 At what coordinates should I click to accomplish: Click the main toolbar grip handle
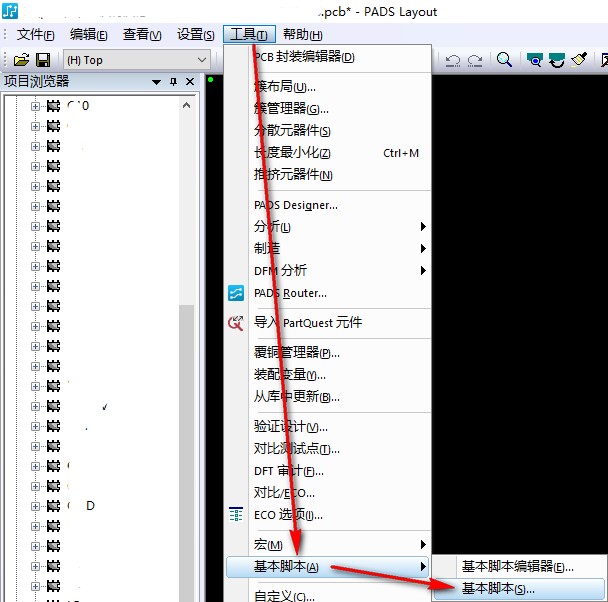pyautogui.click(x=5, y=60)
